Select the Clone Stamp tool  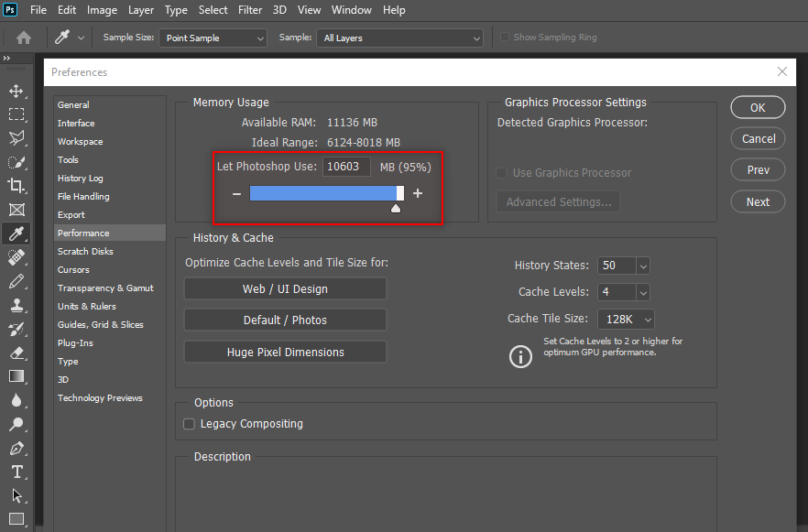point(16,305)
